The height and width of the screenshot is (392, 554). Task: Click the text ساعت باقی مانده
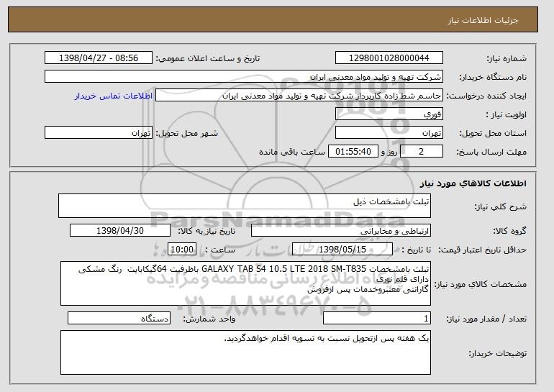pos(292,152)
